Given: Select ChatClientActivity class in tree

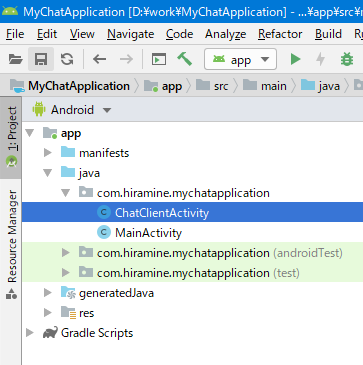Looking at the screenshot, I should tap(192, 213).
